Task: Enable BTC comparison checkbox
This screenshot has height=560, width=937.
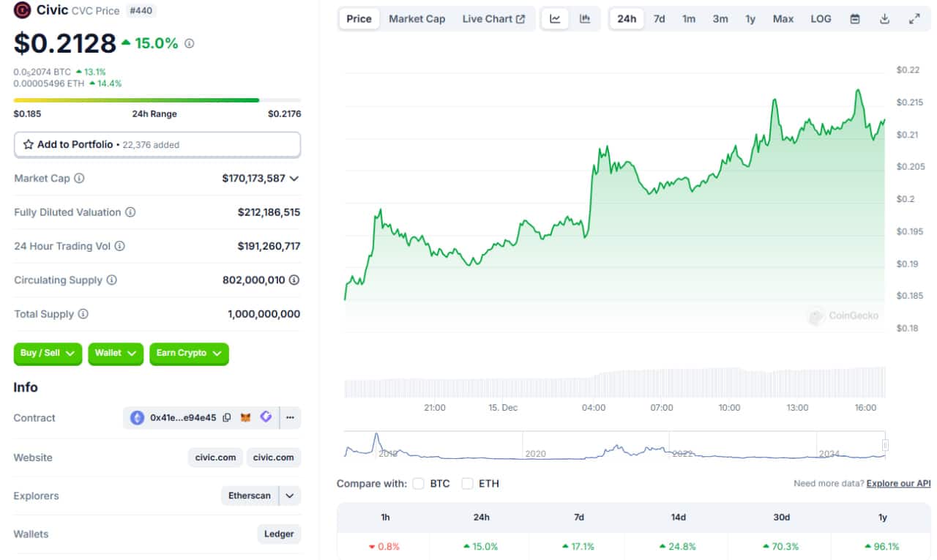Action: click(419, 484)
